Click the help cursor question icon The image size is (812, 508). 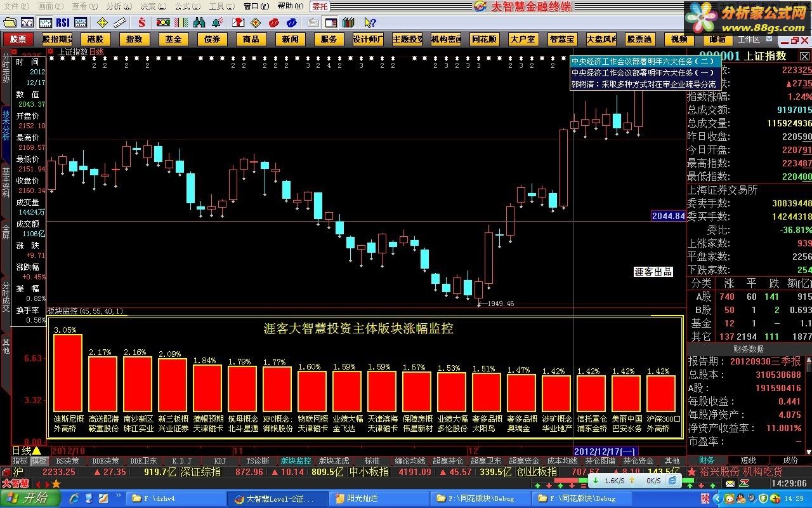pyautogui.click(x=370, y=23)
